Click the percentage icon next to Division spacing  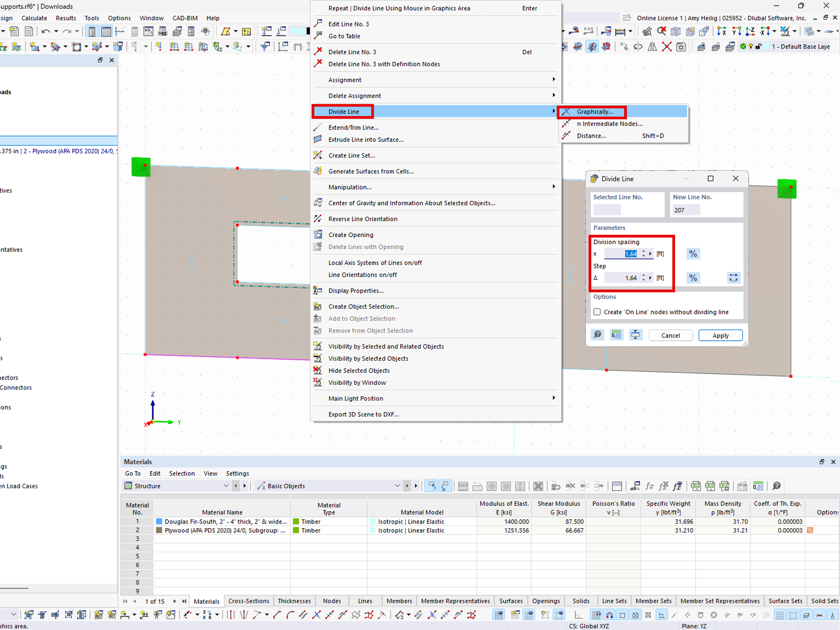(692, 254)
